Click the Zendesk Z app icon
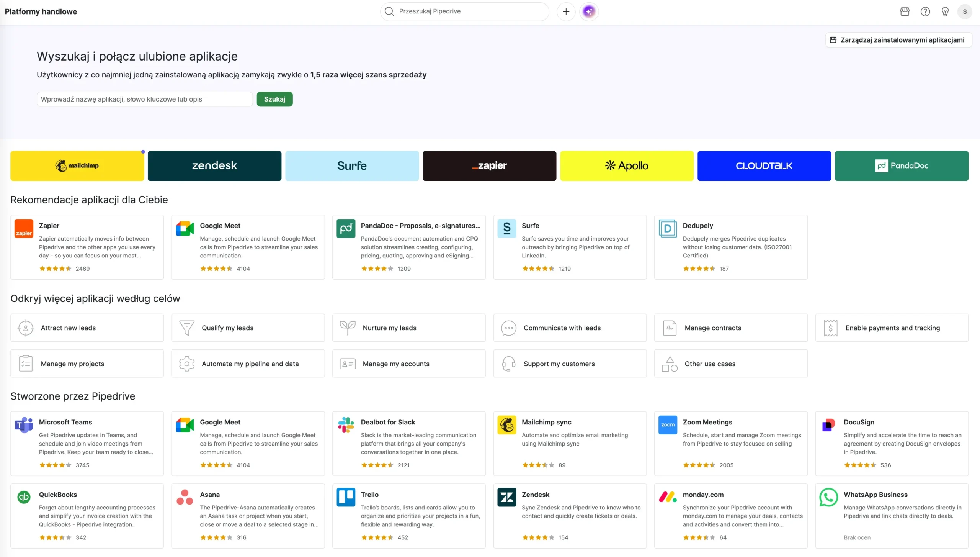This screenshot has width=980, height=557. 507,498
